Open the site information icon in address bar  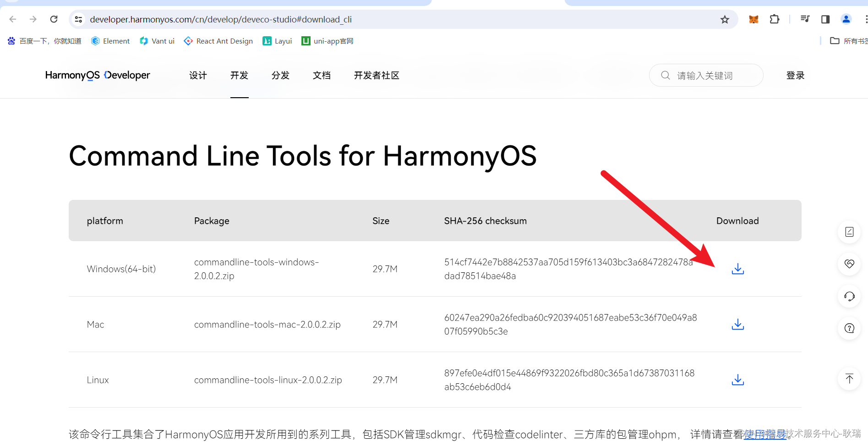[x=78, y=19]
